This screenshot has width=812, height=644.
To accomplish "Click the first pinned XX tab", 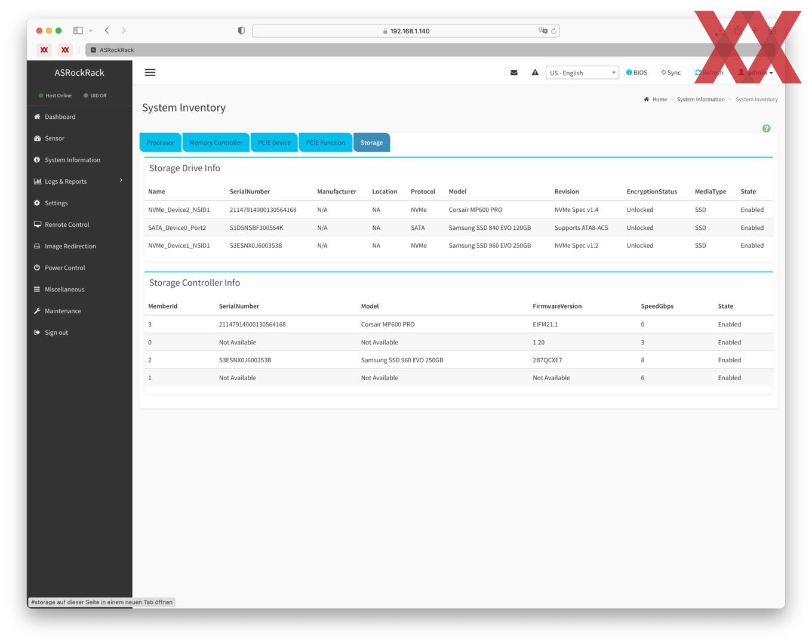I will [44, 50].
